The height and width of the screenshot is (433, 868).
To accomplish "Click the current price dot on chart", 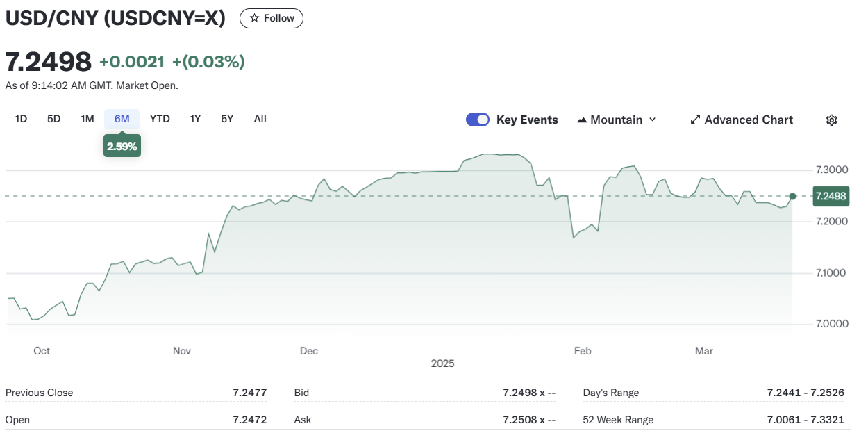I will tap(793, 196).
